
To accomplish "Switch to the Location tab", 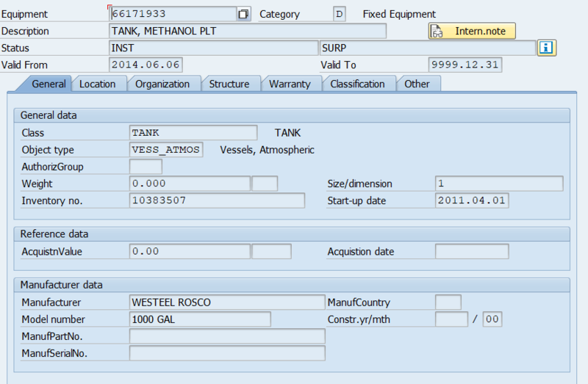I will 97,84.
